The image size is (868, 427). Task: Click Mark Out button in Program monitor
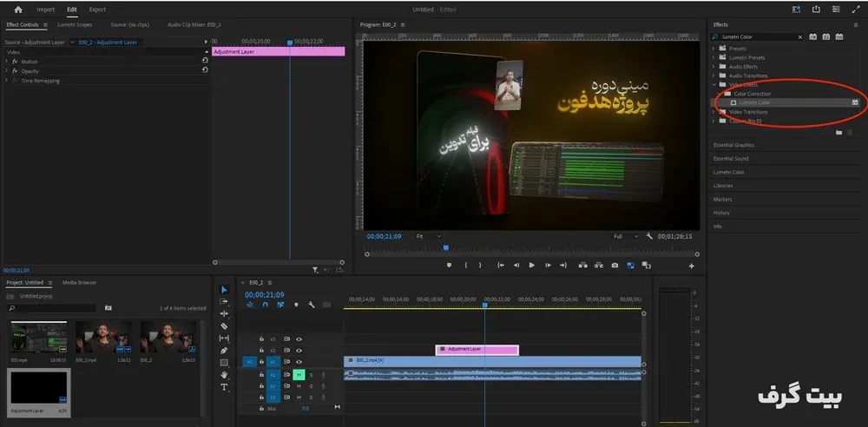[480, 266]
